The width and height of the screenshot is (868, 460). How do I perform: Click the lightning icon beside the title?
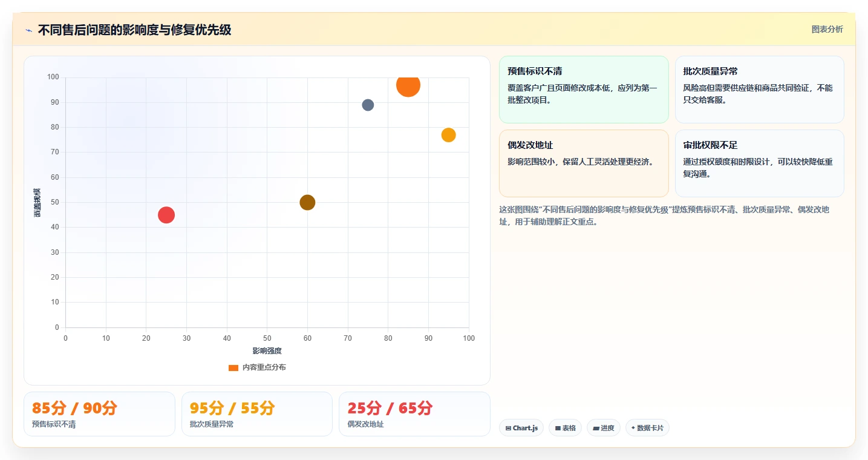click(x=28, y=30)
